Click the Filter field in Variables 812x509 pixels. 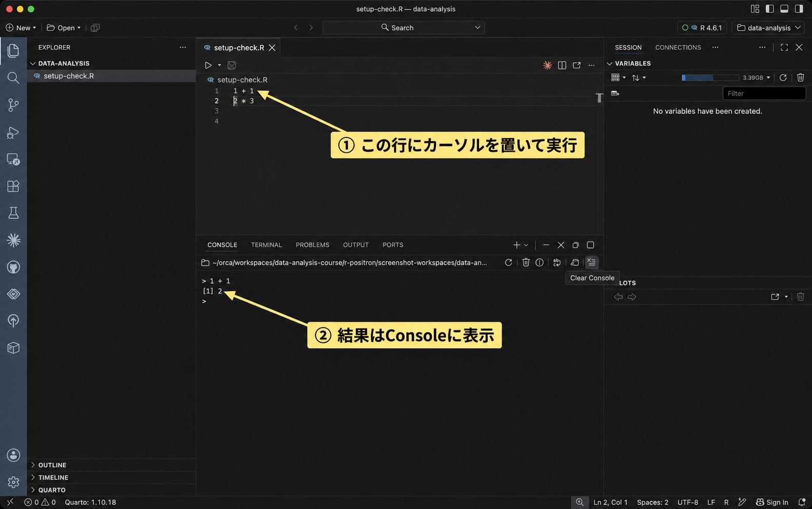point(764,93)
